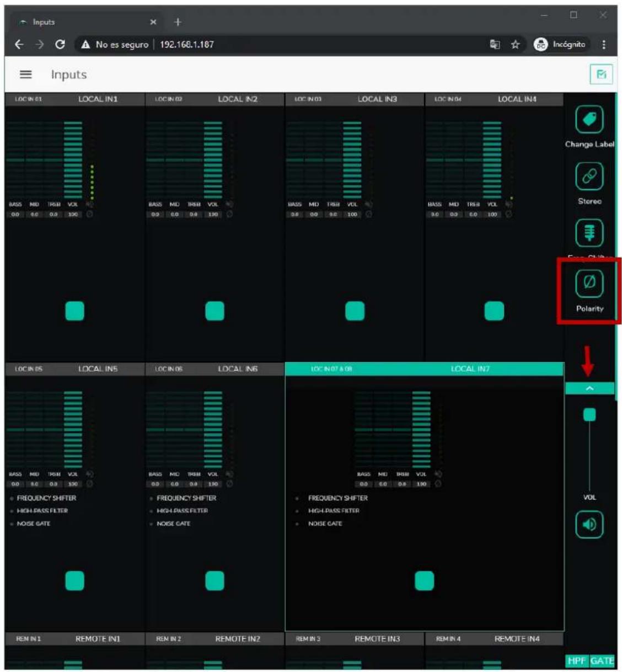Mute LOCAL IN3 speaker icon
Screen dimensions: 622x672
pos(369,204)
